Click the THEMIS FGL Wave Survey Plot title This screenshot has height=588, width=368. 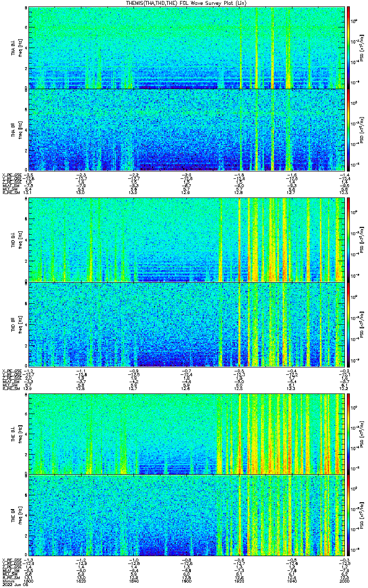pos(187,3)
